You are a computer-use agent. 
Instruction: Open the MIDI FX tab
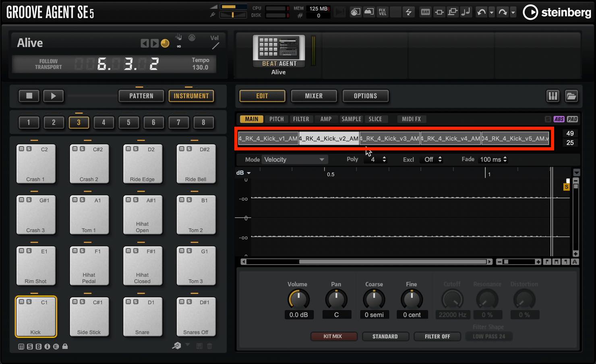[411, 119]
